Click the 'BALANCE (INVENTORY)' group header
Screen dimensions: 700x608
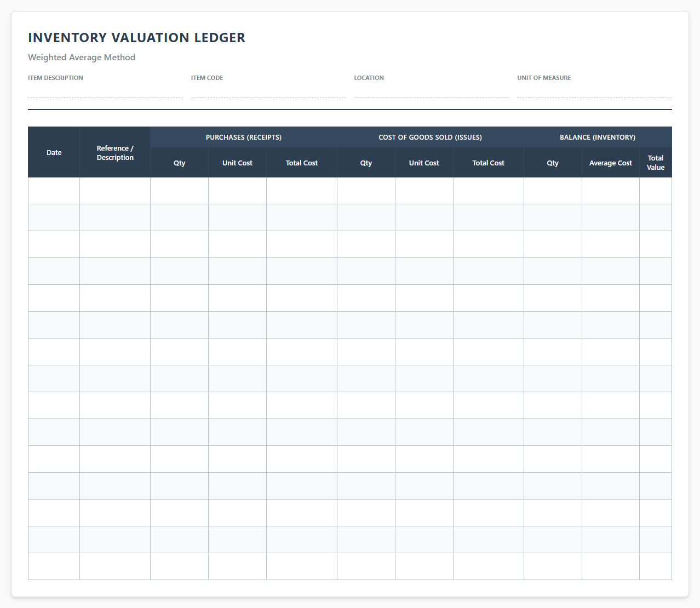[598, 137]
